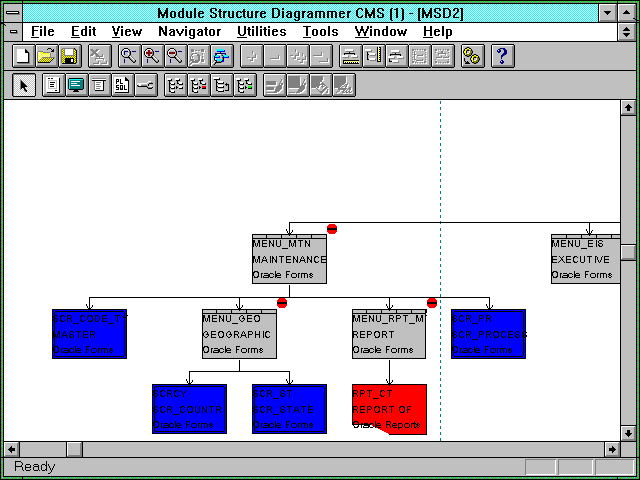Click the blue screen module icon
Image resolution: width=640 pixels, height=480 pixels.
(x=75, y=85)
